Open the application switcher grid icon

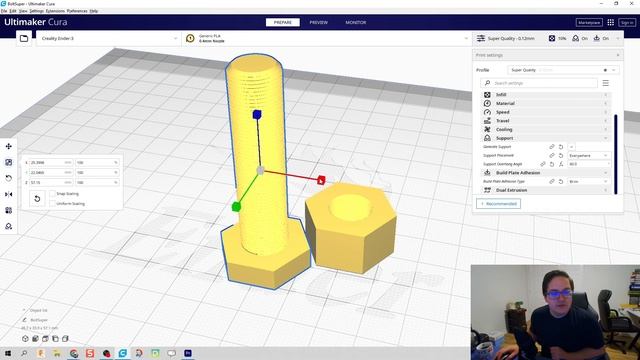click(611, 22)
